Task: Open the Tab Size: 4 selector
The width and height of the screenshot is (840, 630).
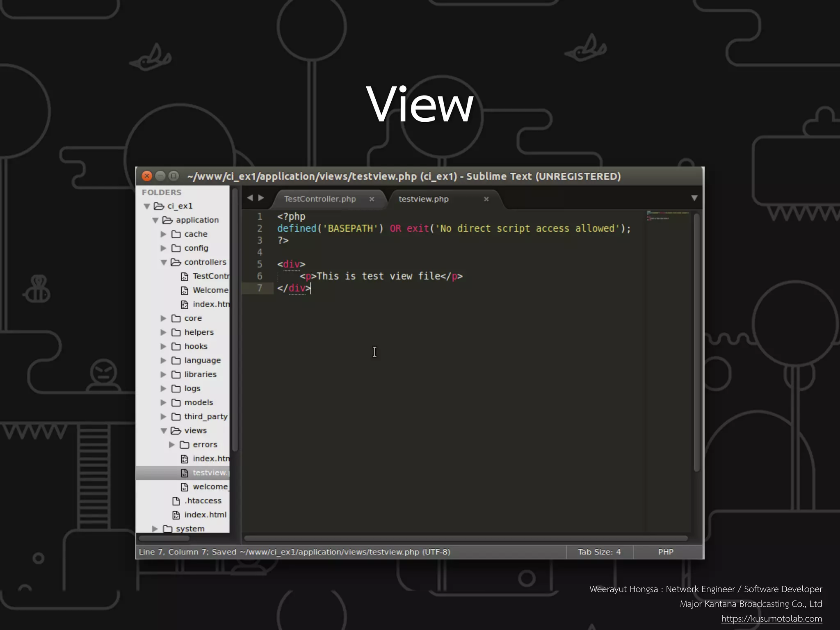Action: coord(599,552)
